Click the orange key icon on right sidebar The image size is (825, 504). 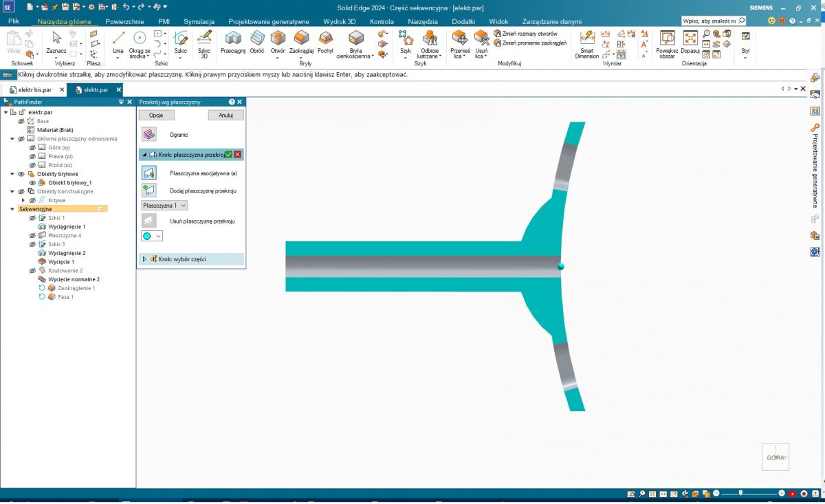pos(815,128)
